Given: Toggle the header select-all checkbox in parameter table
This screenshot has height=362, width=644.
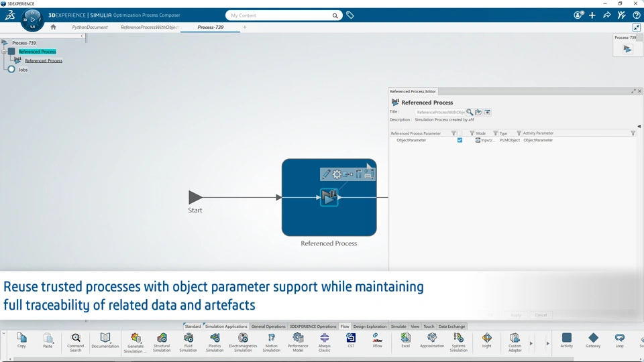Looking at the screenshot, I should click(x=460, y=133).
